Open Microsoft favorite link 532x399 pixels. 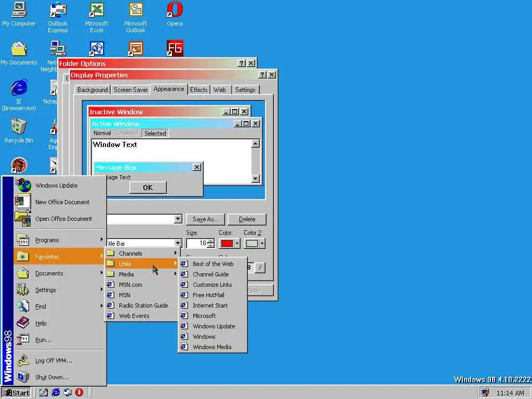(x=212, y=316)
